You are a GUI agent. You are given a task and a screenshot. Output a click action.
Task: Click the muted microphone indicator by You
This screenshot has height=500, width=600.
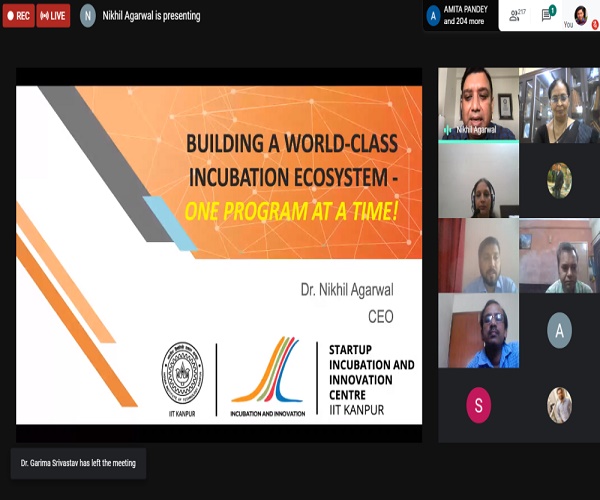coord(595,25)
